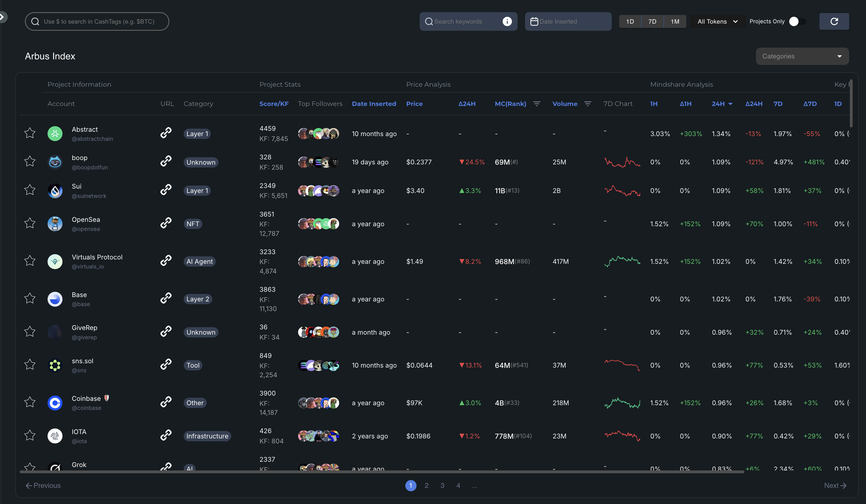The image size is (866, 504).
Task: Click the Sui 7D price chart
Action: pos(622,191)
